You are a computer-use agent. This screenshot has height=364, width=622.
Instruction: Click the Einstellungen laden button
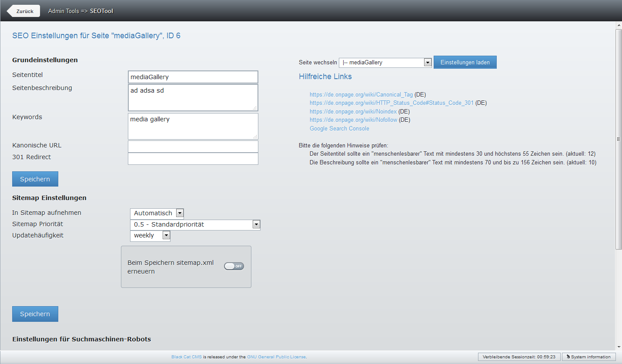(465, 62)
